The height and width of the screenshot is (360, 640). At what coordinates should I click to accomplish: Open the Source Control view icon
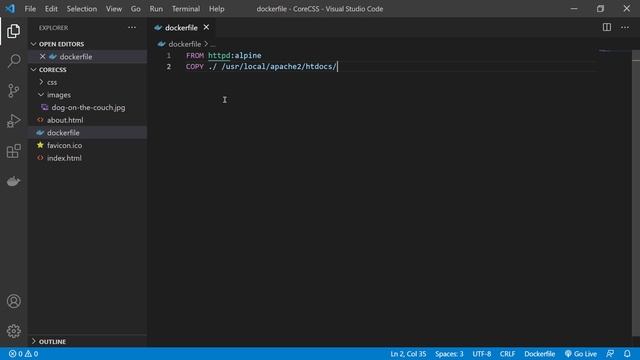click(x=13, y=91)
